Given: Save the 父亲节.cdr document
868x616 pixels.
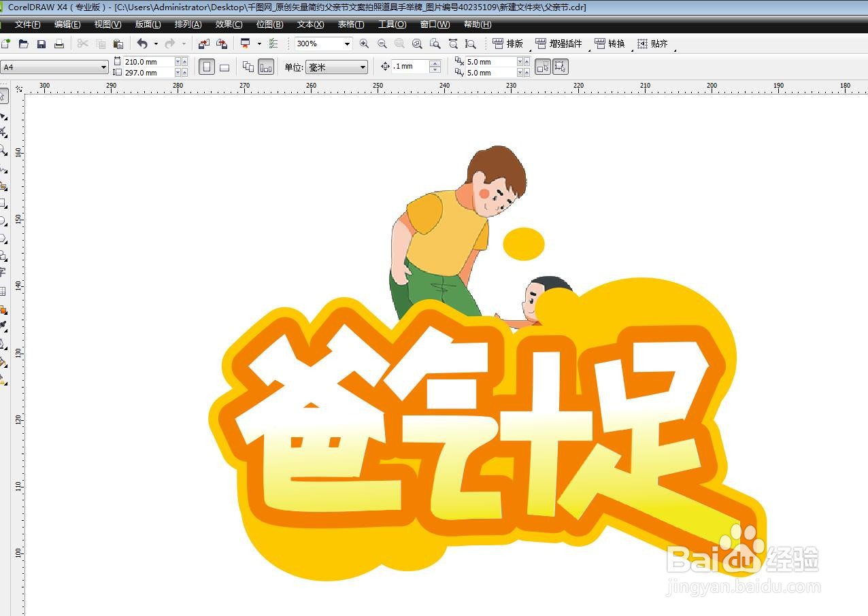Looking at the screenshot, I should tap(41, 44).
